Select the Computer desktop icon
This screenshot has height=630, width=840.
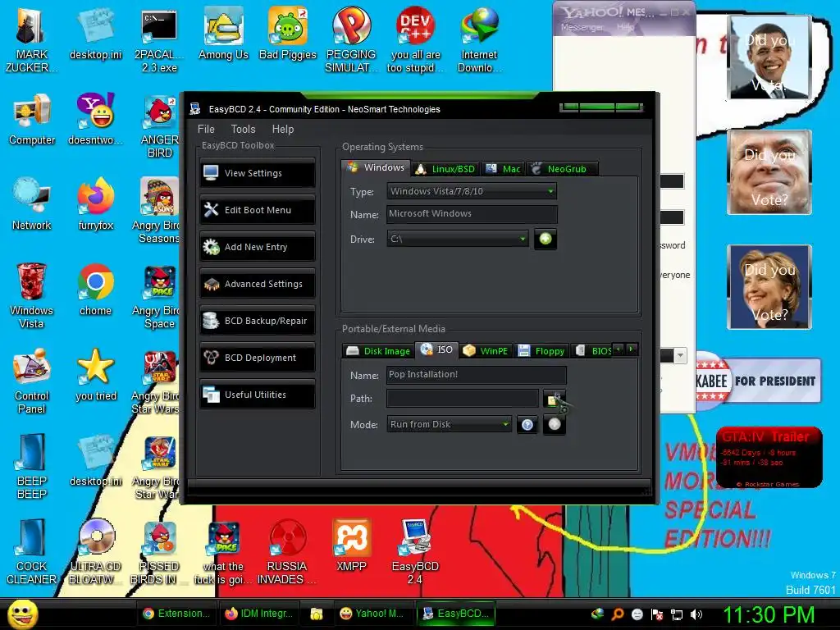click(32, 119)
